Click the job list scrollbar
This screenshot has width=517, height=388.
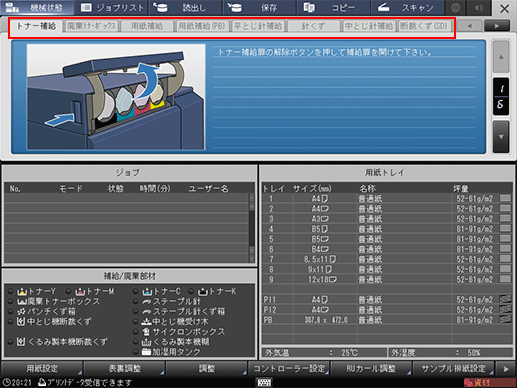click(x=252, y=228)
